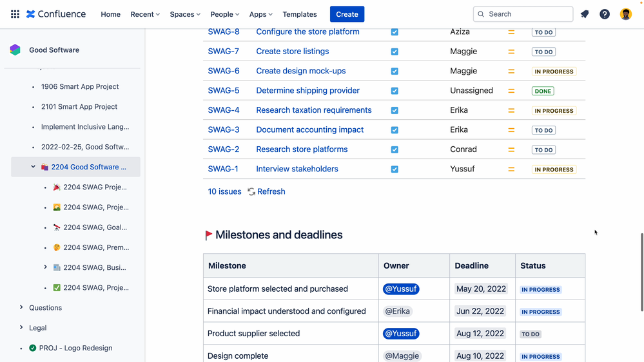644x362 pixels.
Task: Click the newspaper icon of 2204 SWAG, Busi page
Action: (x=57, y=267)
